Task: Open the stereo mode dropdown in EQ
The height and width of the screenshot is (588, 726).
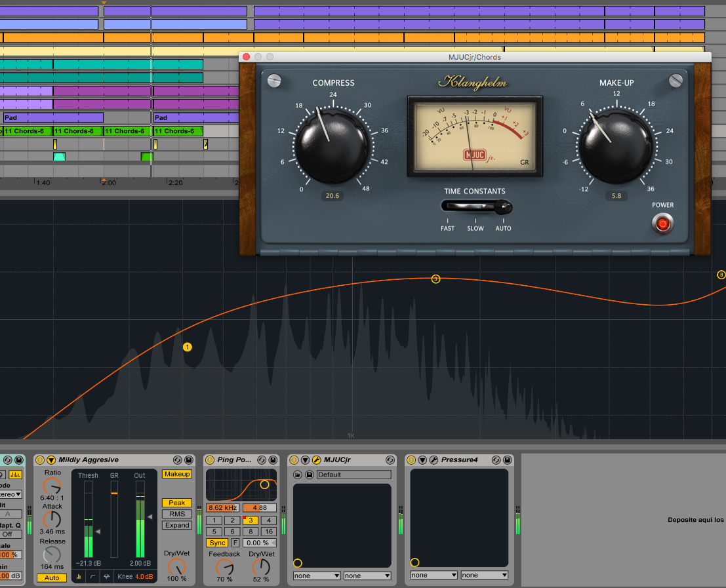Action: tap(11, 494)
